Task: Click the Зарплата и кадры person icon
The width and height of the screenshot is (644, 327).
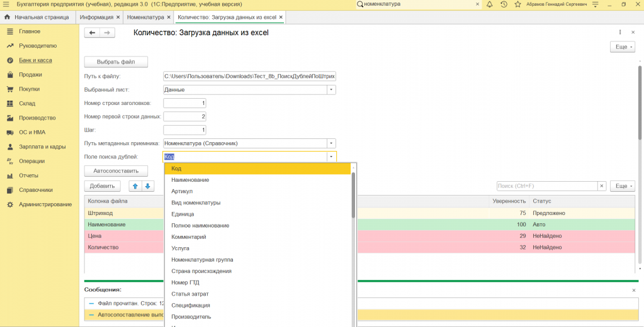Action: pos(10,147)
